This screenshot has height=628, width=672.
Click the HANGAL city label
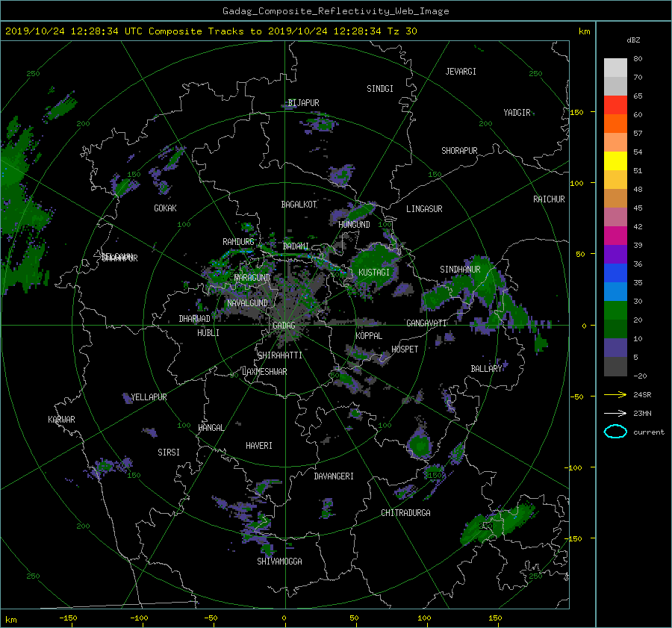211,428
